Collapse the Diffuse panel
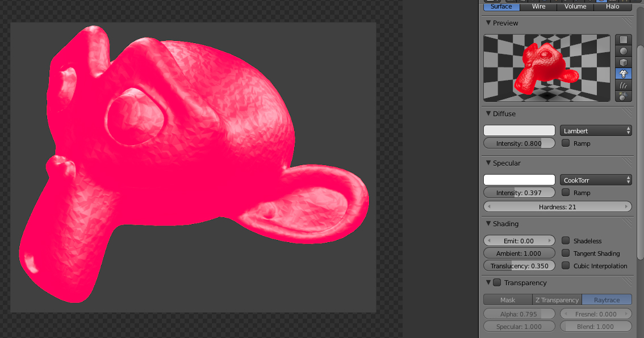This screenshot has height=338, width=644. [488, 113]
